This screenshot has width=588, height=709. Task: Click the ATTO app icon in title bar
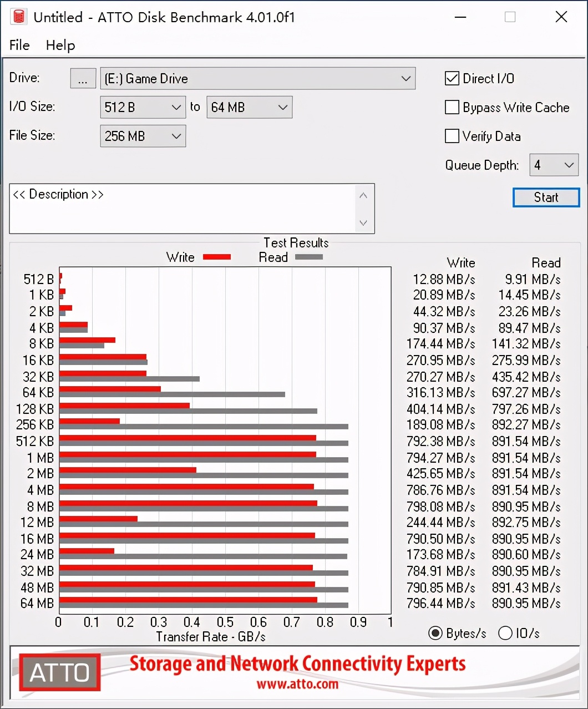click(x=19, y=17)
